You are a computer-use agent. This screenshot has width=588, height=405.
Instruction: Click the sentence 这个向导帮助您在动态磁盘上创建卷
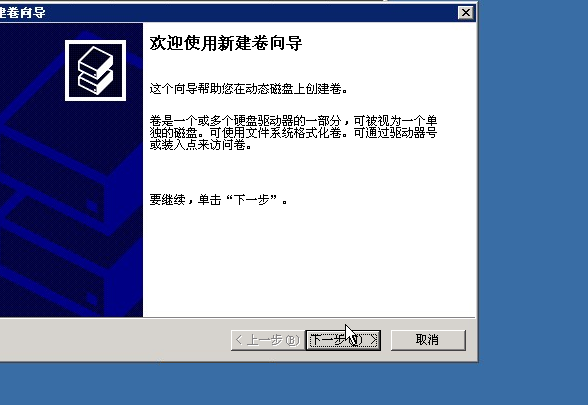pos(249,89)
